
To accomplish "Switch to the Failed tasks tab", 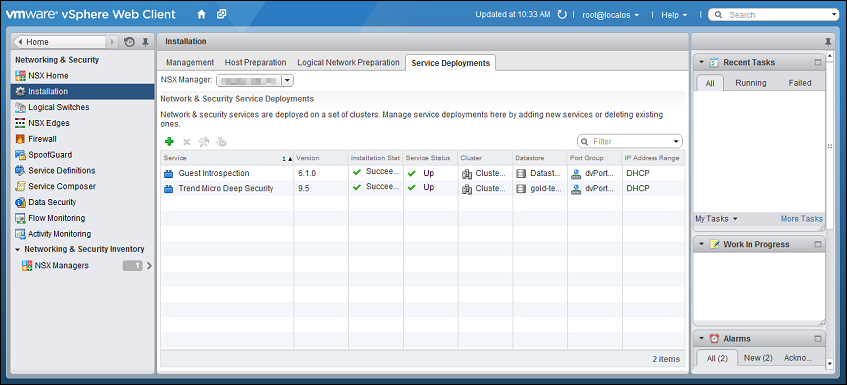I will pos(799,83).
